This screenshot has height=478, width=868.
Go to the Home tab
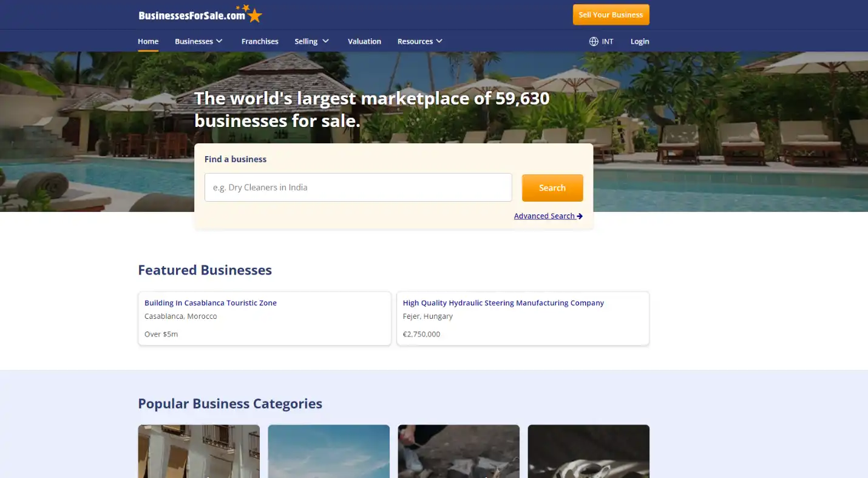[148, 41]
